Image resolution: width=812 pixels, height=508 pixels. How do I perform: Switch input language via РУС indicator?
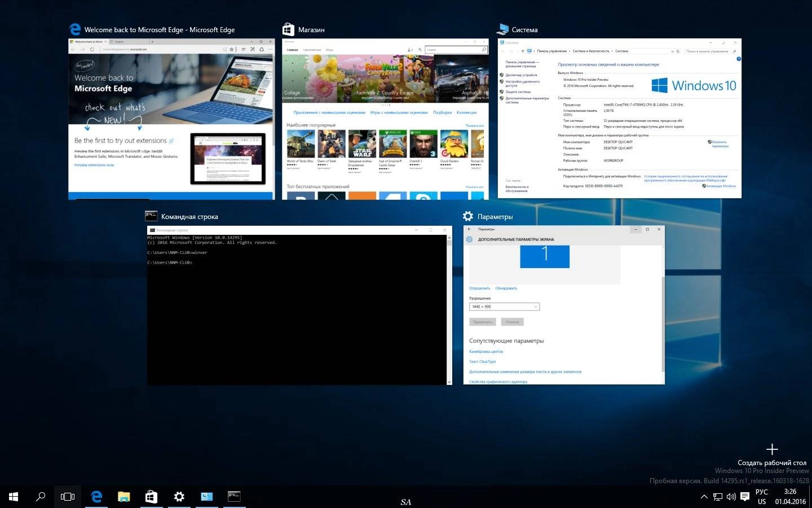[x=762, y=492]
